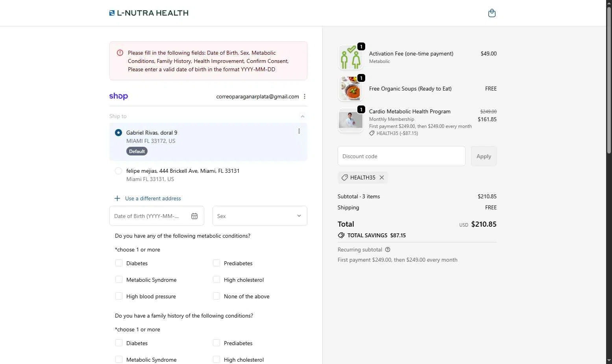Open options menu for Gabriel Rivas address
612x364 pixels.
click(x=299, y=131)
